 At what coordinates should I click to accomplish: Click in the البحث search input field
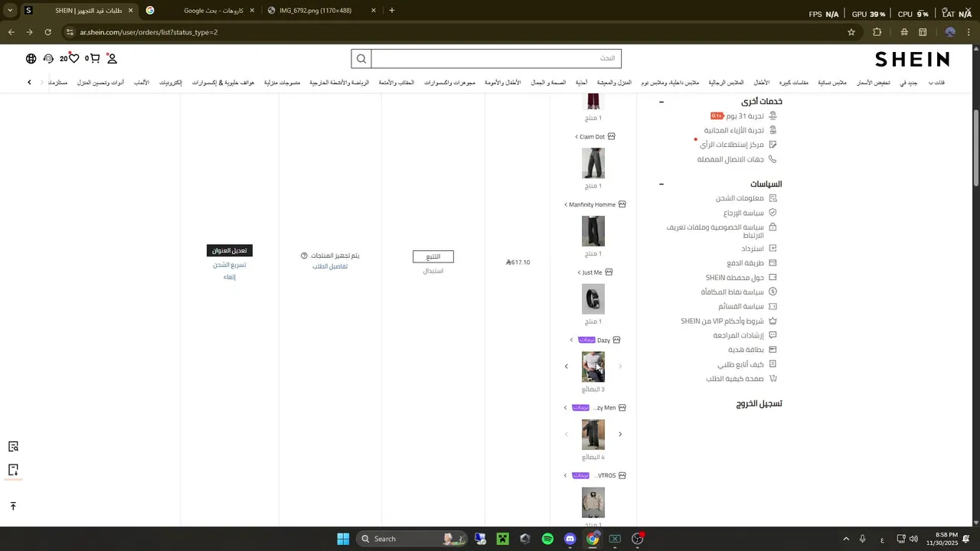tap(496, 59)
